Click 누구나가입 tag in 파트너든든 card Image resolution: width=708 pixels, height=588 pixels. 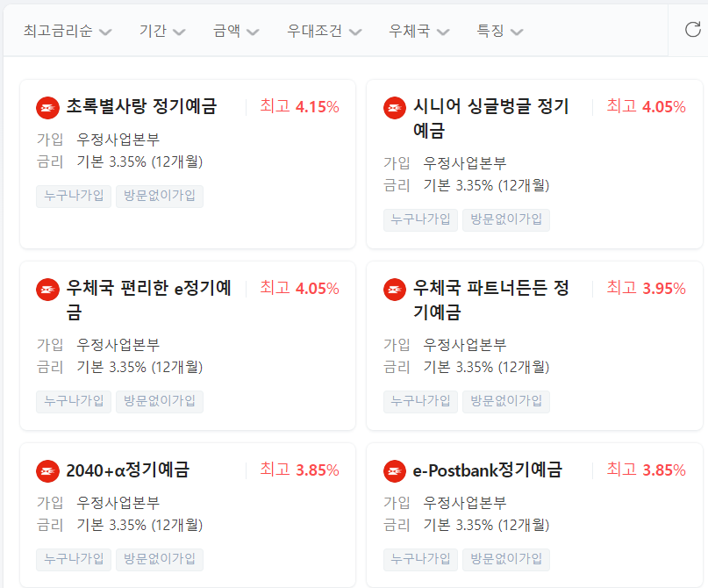point(420,401)
